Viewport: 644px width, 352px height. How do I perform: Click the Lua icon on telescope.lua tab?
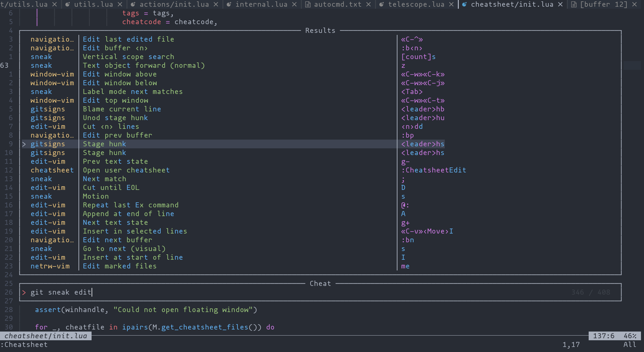(381, 4)
